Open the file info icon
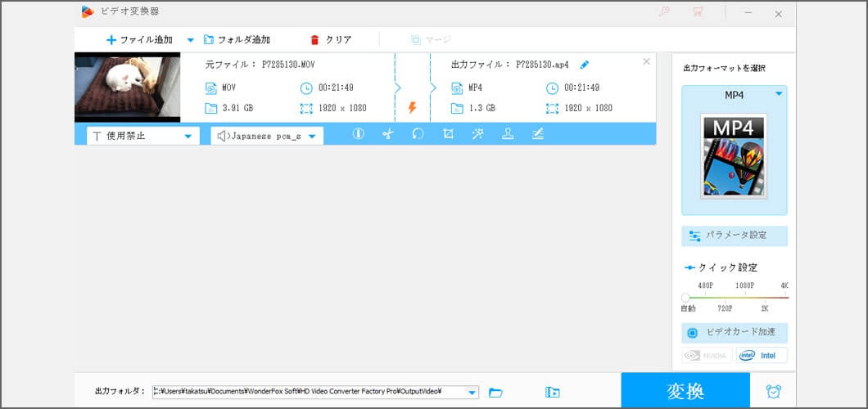Screen dimensions: 868x409 [358, 135]
